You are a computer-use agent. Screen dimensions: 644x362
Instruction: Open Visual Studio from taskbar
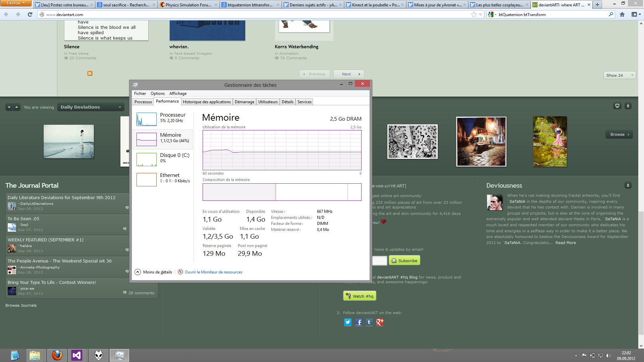coord(77,355)
